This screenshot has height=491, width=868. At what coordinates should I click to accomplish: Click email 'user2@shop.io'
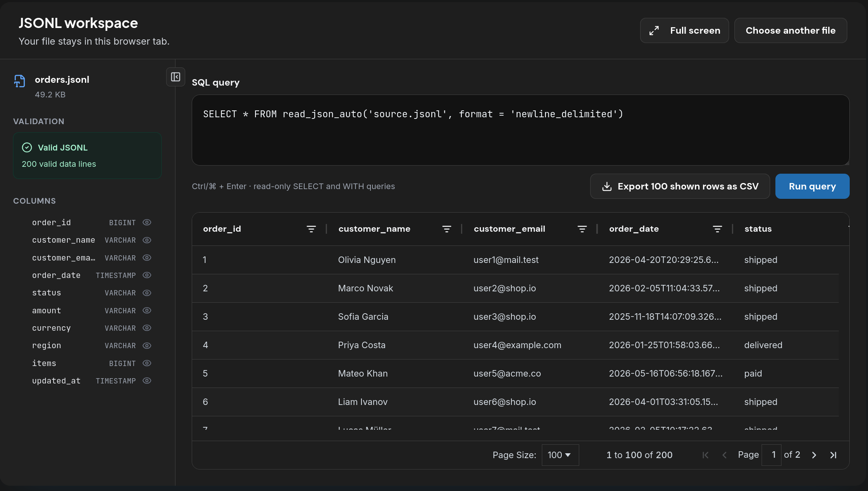(x=504, y=288)
